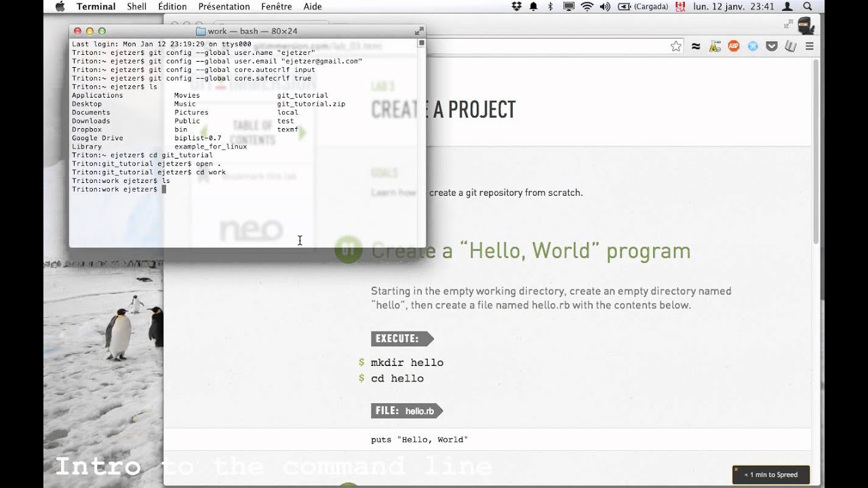Click the 'cd hello' command text
This screenshot has height=488, width=868.
pyautogui.click(x=397, y=378)
